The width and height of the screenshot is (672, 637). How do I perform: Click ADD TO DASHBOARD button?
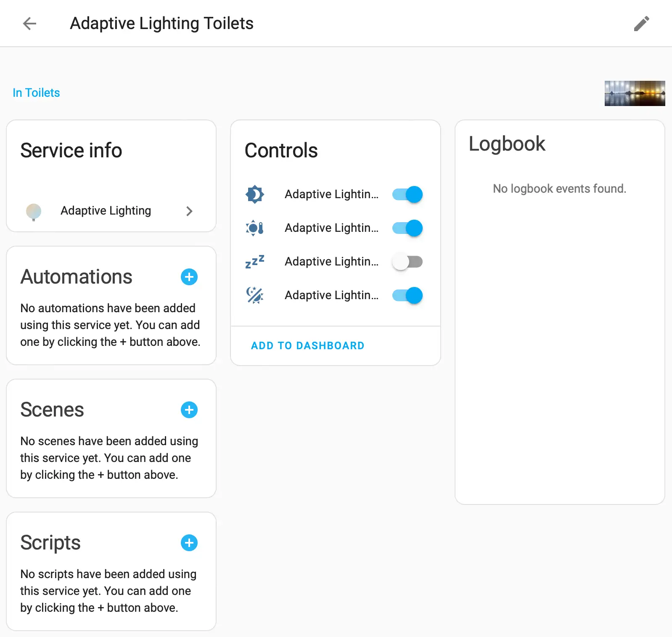pos(307,345)
